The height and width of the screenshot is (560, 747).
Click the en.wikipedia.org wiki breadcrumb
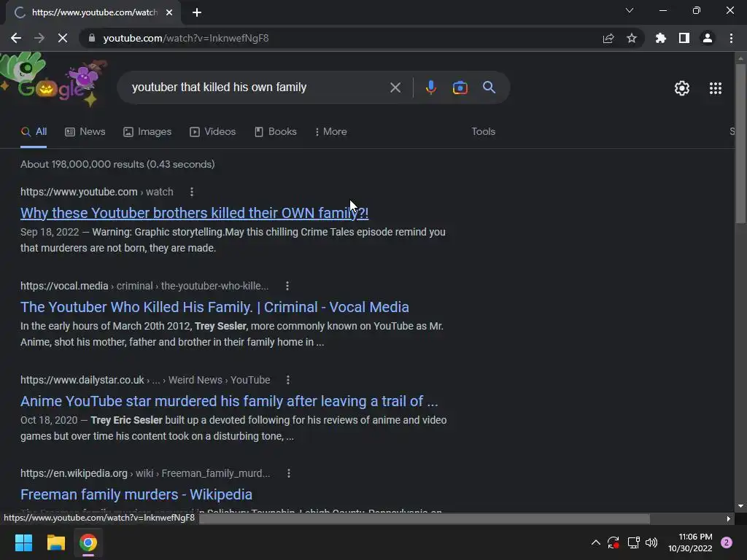coord(145,473)
